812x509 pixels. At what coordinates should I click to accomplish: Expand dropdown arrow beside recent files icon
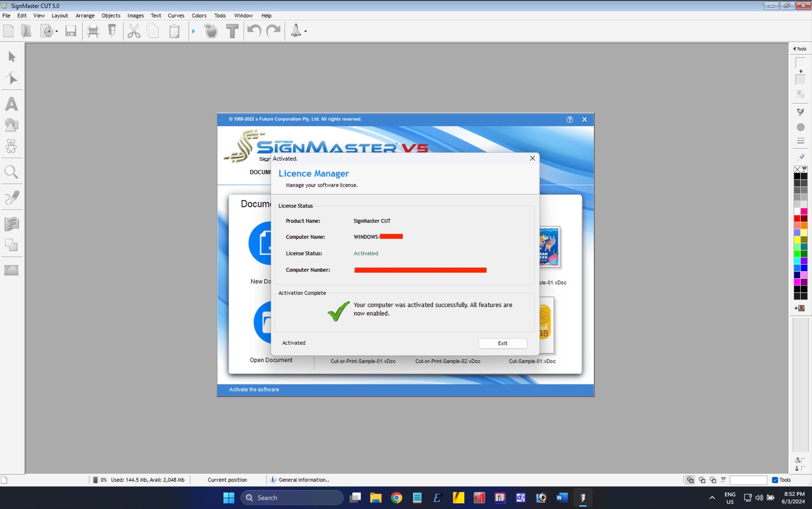[x=57, y=31]
